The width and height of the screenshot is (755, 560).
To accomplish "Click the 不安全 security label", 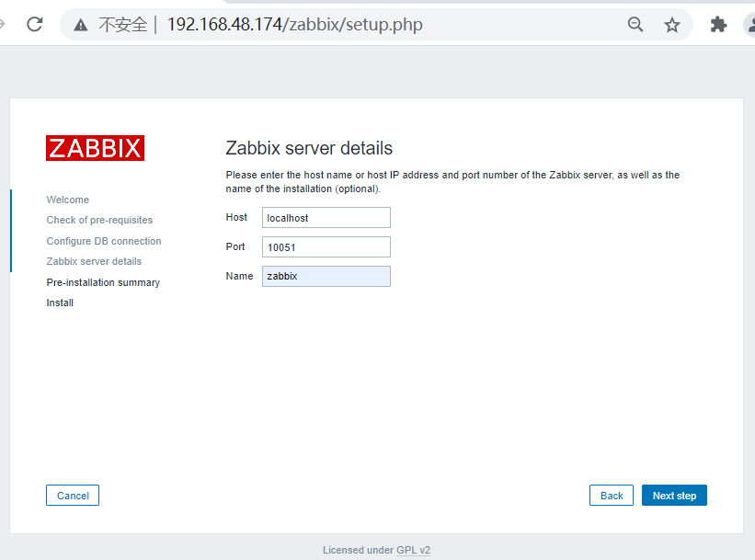I will (x=123, y=25).
